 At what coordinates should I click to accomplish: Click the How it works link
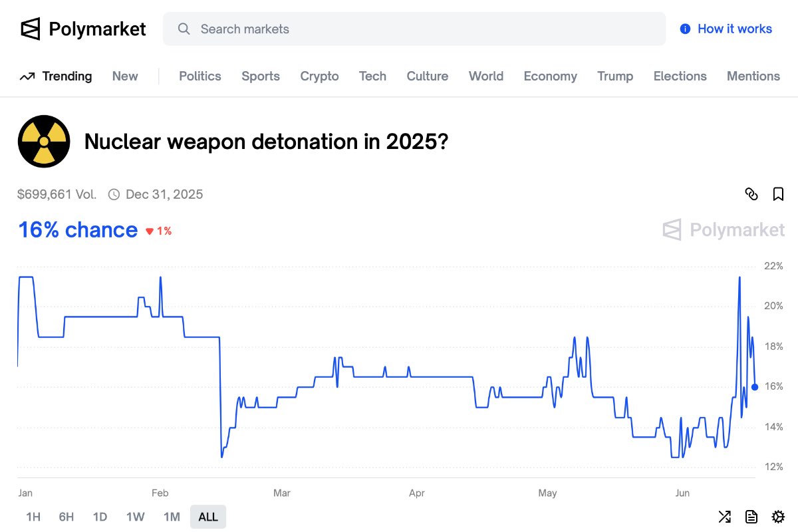(734, 29)
